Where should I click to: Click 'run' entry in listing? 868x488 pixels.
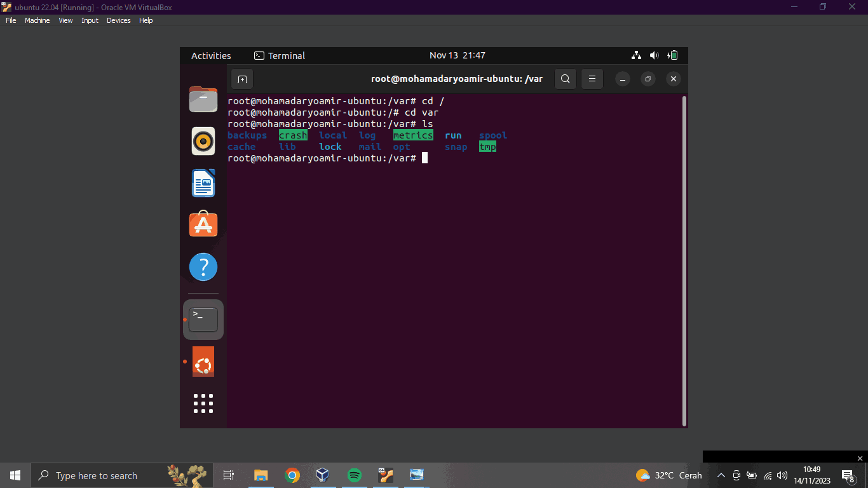tap(453, 135)
